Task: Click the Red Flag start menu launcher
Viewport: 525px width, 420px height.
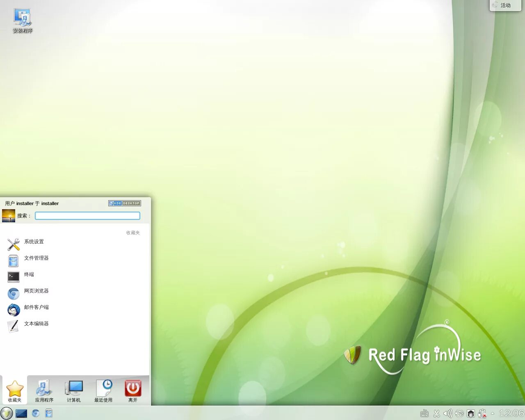Action: tap(7, 413)
